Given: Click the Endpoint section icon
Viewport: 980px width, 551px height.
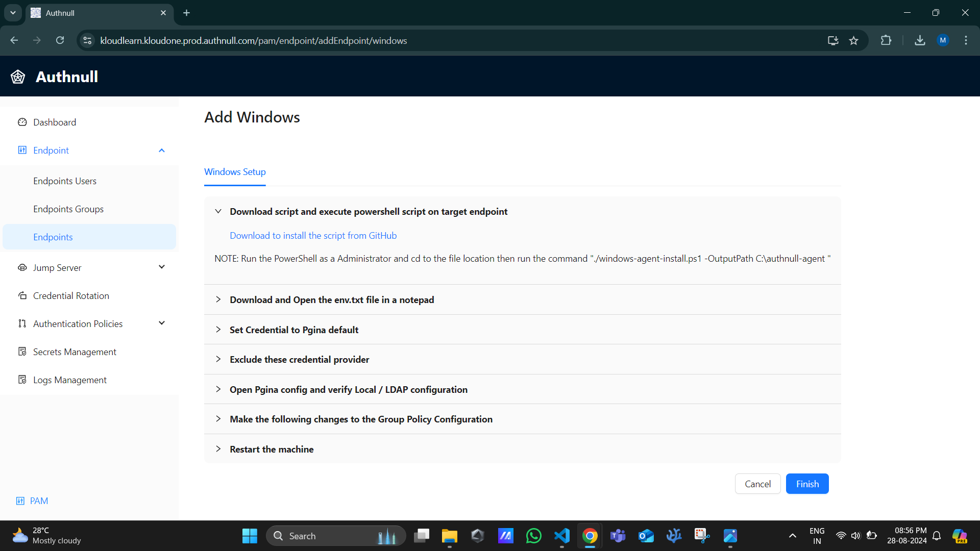Looking at the screenshot, I should [x=22, y=150].
